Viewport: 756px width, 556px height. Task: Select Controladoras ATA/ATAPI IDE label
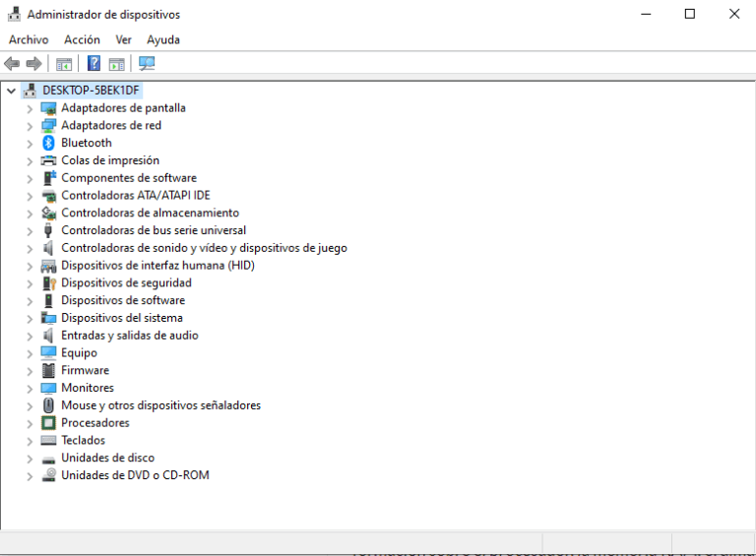pyautogui.click(x=136, y=195)
